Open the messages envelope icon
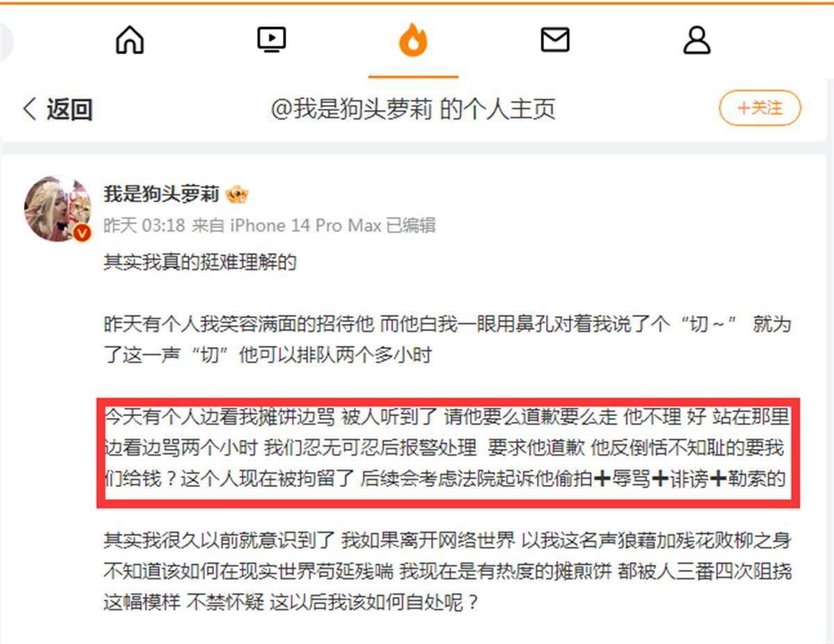This screenshot has width=834, height=644. point(555,40)
